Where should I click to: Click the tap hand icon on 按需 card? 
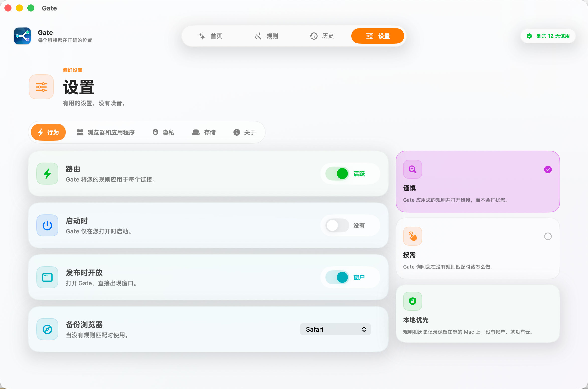(413, 236)
